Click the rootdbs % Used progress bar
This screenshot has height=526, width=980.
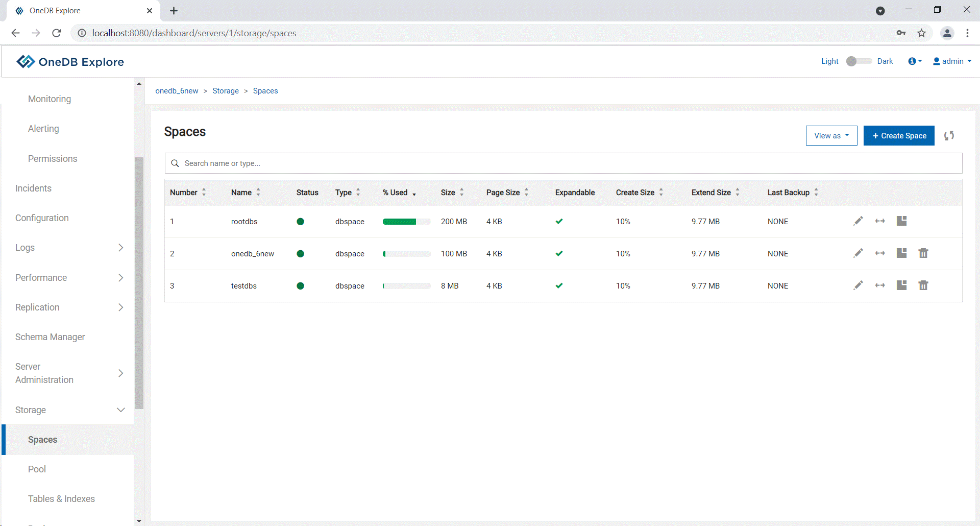[406, 222]
